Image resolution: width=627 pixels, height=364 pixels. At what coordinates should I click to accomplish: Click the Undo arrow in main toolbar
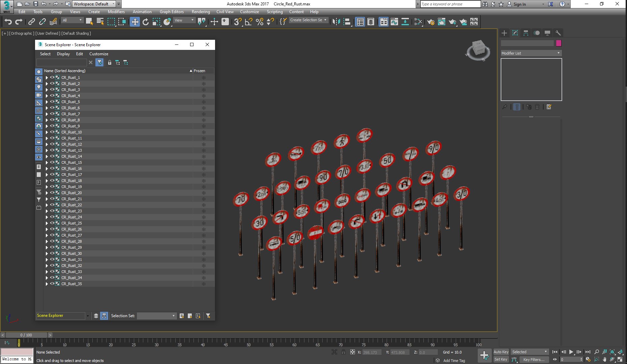coord(8,22)
